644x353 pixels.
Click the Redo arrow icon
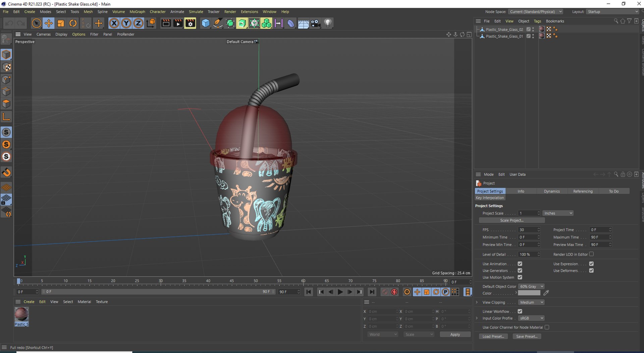click(21, 23)
